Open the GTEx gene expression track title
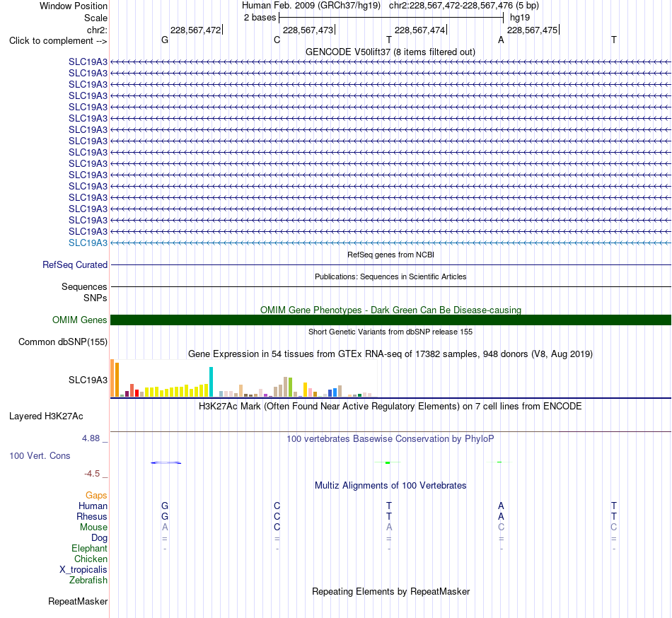 tap(390, 354)
